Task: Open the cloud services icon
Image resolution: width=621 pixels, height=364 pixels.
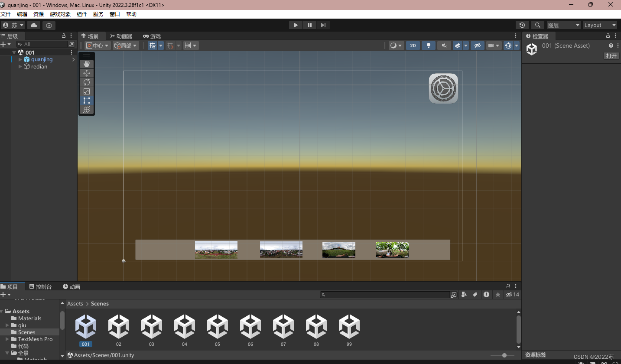Action: pyautogui.click(x=34, y=25)
